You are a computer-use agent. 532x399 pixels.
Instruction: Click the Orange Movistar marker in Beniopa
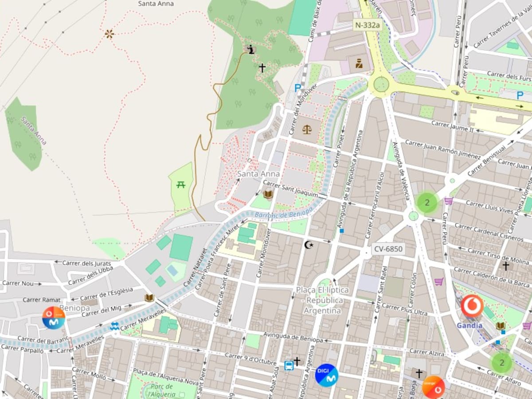click(54, 318)
